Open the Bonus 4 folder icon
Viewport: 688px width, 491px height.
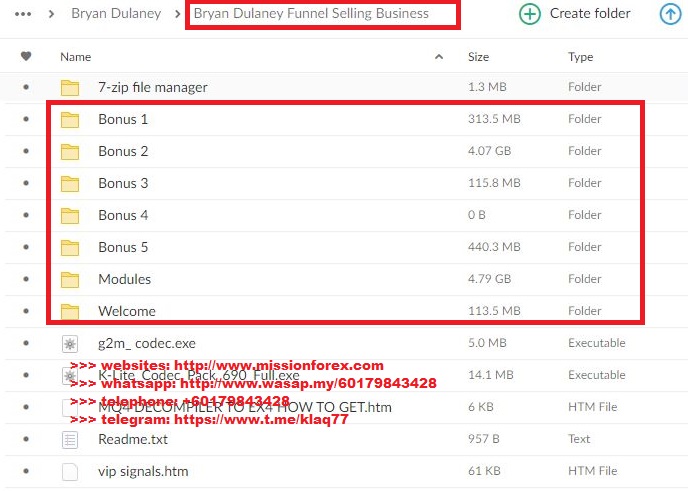coord(70,216)
